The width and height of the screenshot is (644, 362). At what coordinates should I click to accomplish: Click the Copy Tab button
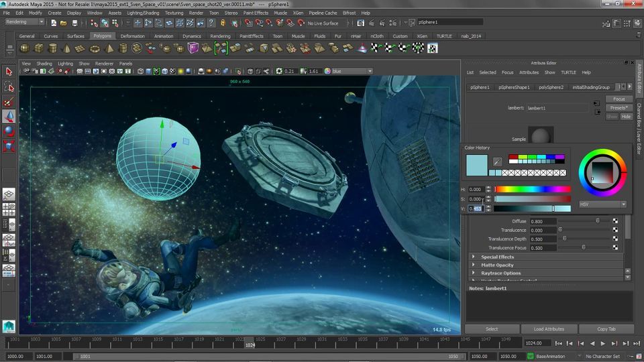point(606,329)
